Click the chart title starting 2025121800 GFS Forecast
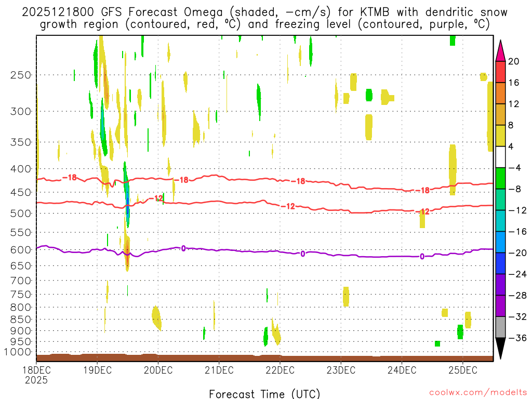Viewport: 532px width, 399px height. click(x=264, y=18)
